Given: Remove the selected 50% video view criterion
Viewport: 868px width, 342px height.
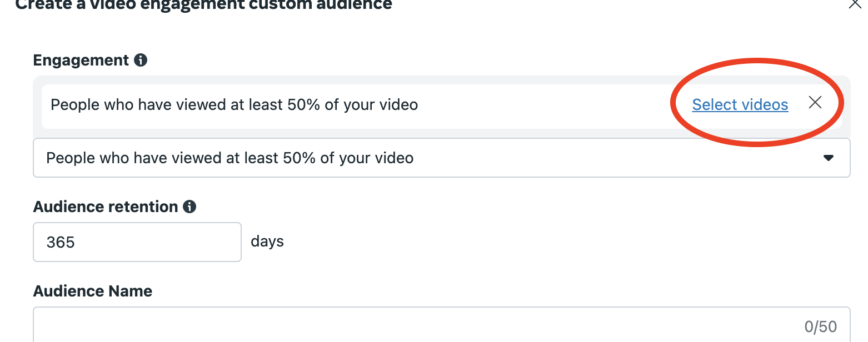Looking at the screenshot, I should pyautogui.click(x=815, y=103).
